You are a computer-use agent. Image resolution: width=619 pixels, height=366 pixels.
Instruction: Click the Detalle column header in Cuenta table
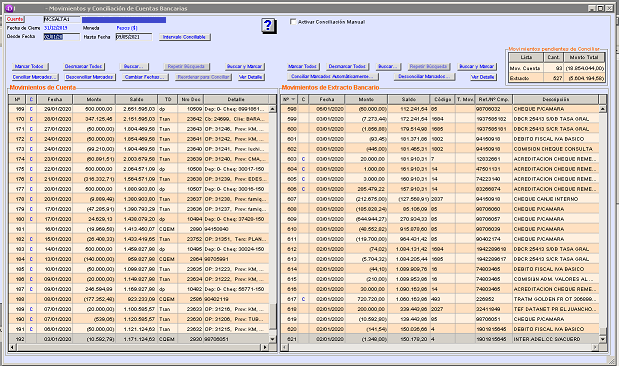(x=236, y=99)
